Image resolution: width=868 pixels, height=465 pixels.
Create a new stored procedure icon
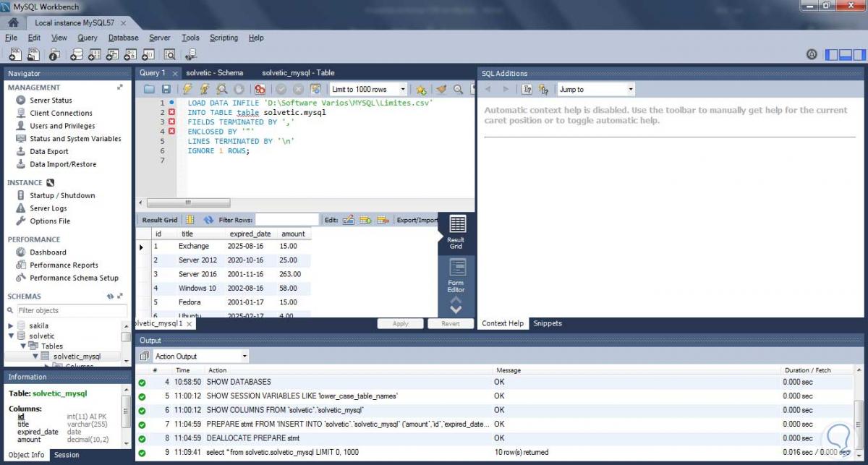(x=130, y=54)
